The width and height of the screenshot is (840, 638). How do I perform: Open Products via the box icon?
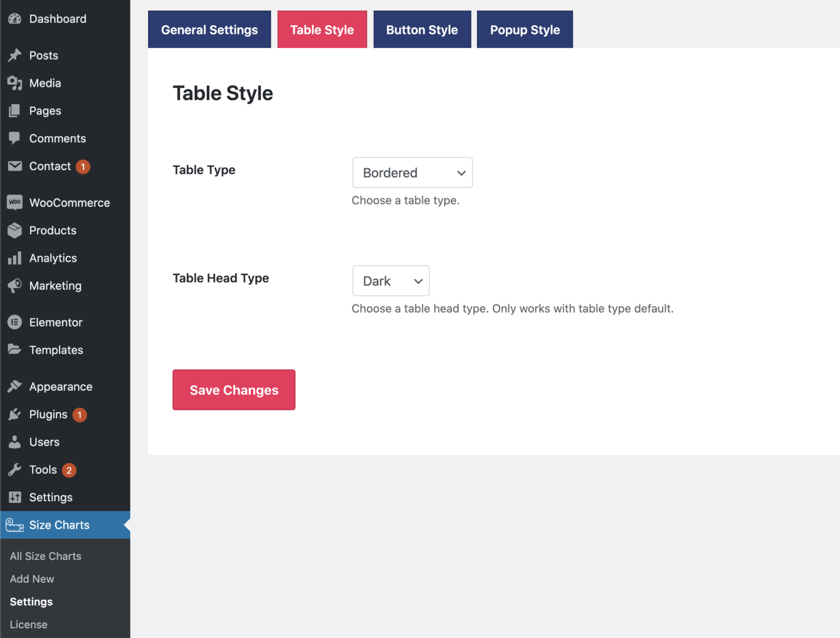[x=15, y=230]
